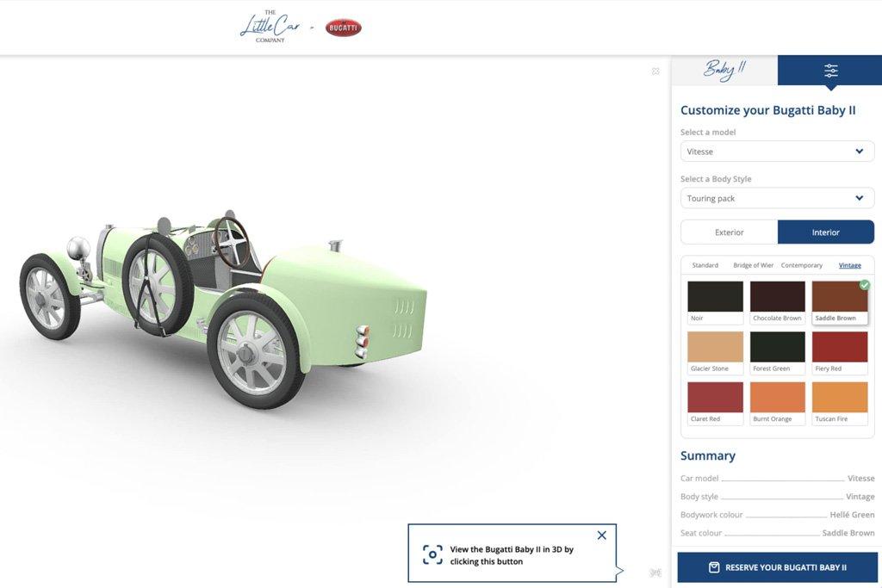Click The Little Car Company logo
The height and width of the screenshot is (588, 882).
(x=270, y=27)
